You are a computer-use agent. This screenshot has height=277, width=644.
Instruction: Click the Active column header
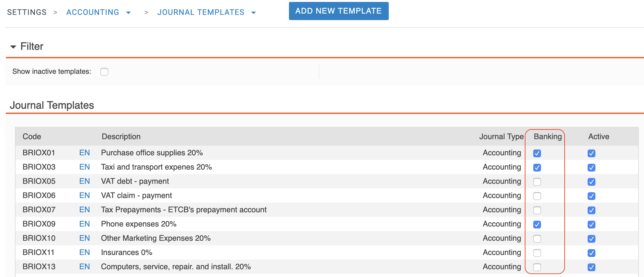[599, 137]
